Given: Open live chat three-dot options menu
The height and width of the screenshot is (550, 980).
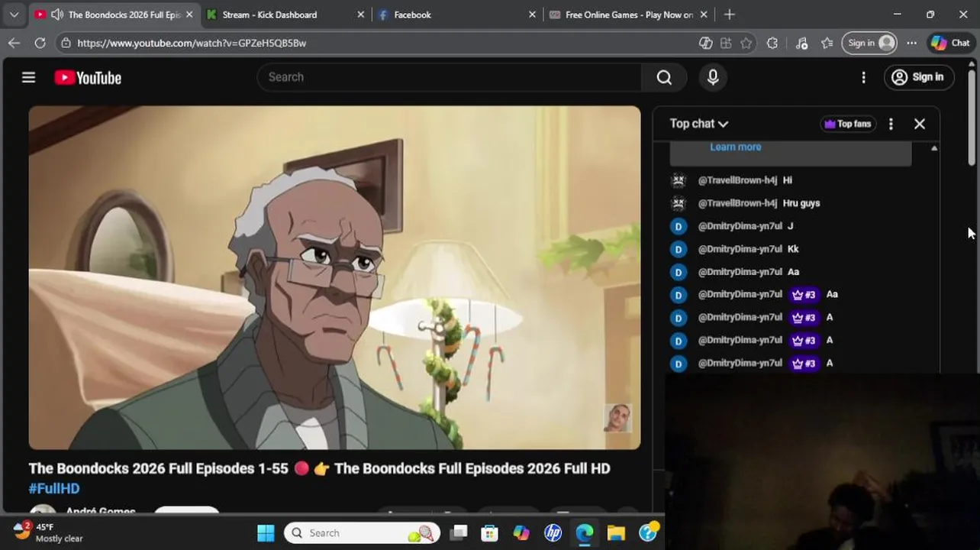Looking at the screenshot, I should 891,124.
